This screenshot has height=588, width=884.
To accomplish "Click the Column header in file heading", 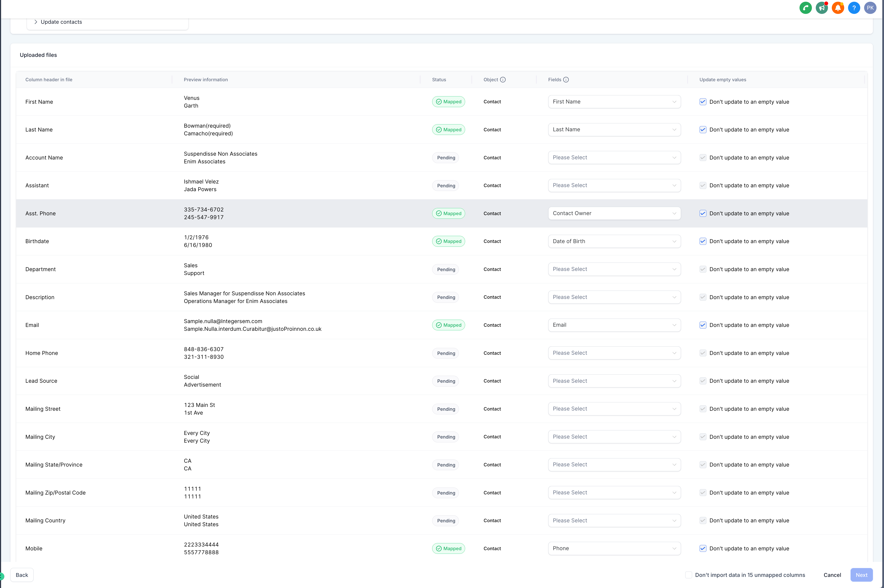I will 49,80.
